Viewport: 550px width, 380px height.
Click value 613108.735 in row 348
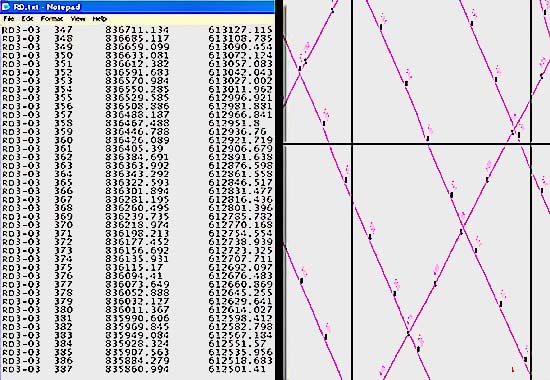coord(240,38)
